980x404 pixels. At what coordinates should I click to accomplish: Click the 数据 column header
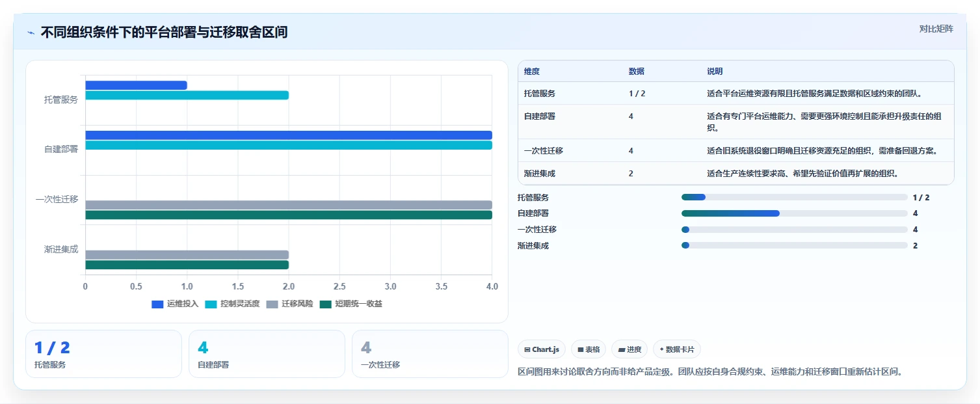pyautogui.click(x=637, y=72)
